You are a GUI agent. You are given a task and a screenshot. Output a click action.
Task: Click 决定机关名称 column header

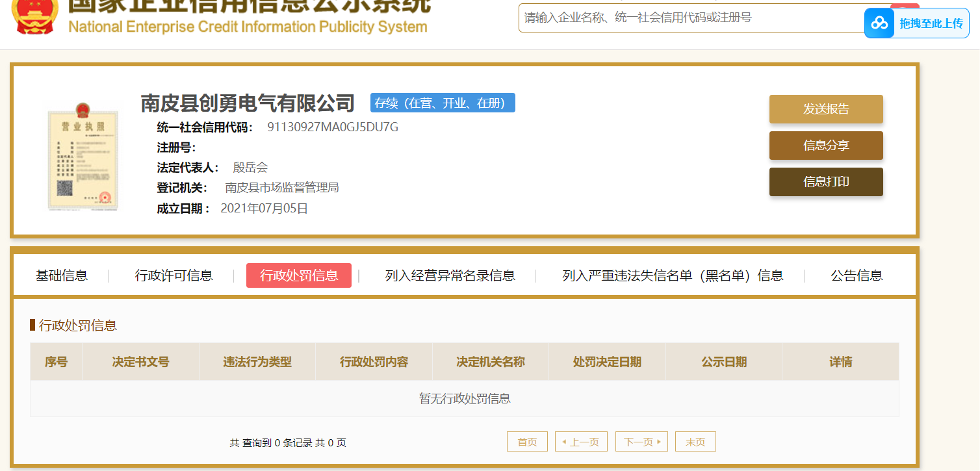(491, 362)
